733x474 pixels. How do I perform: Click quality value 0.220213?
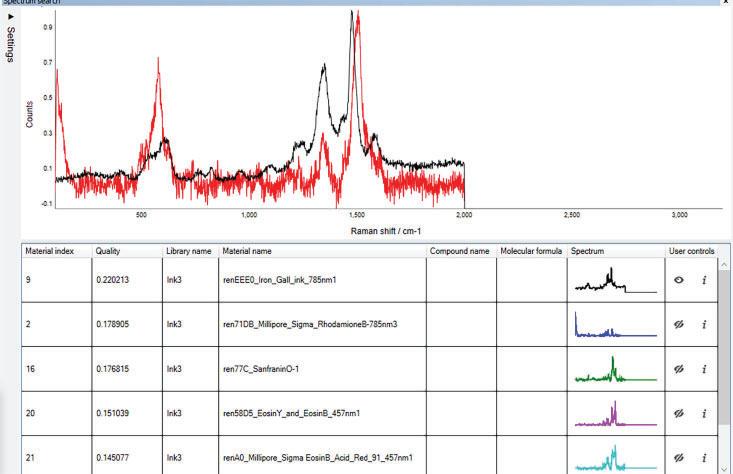113,280
